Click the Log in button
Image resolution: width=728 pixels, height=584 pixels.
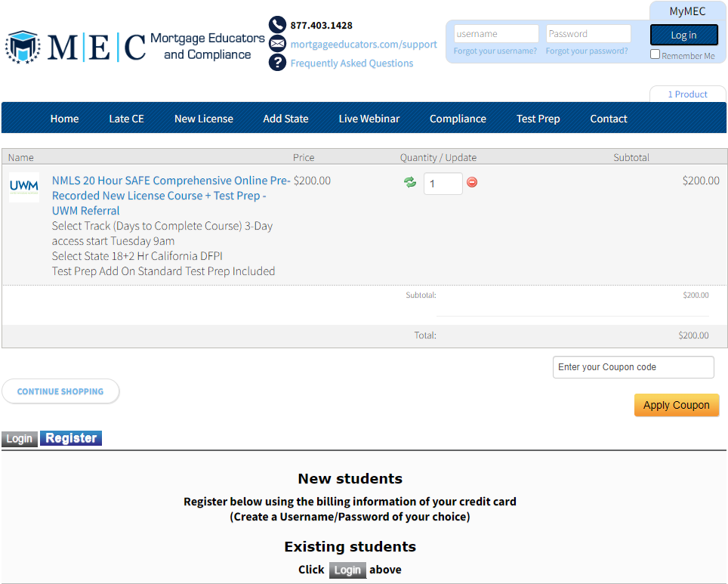(x=683, y=36)
